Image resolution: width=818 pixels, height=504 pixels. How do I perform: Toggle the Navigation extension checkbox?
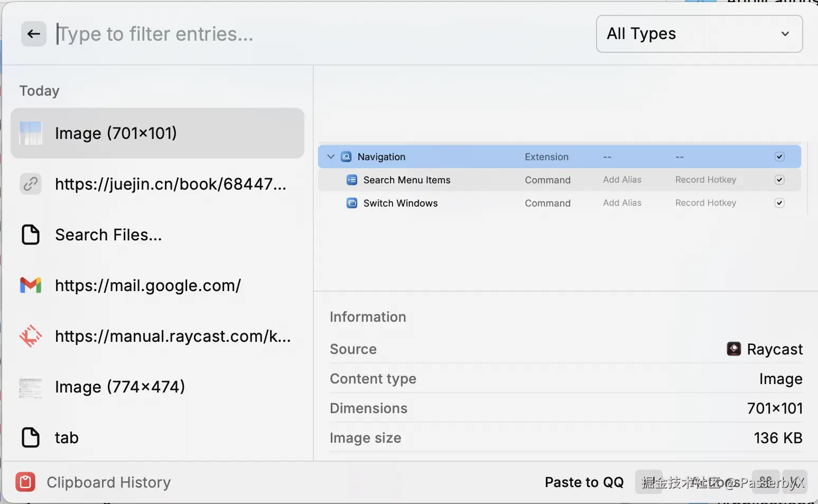(779, 157)
